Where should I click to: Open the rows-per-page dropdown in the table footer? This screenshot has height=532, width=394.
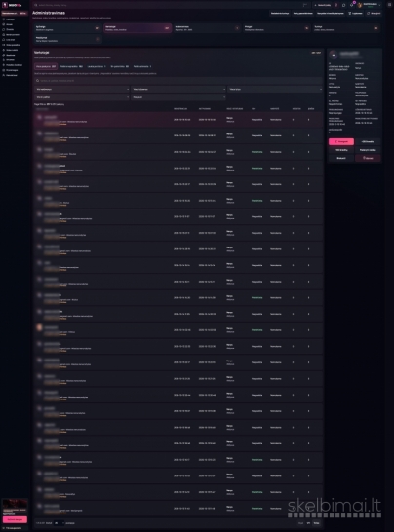(59, 523)
